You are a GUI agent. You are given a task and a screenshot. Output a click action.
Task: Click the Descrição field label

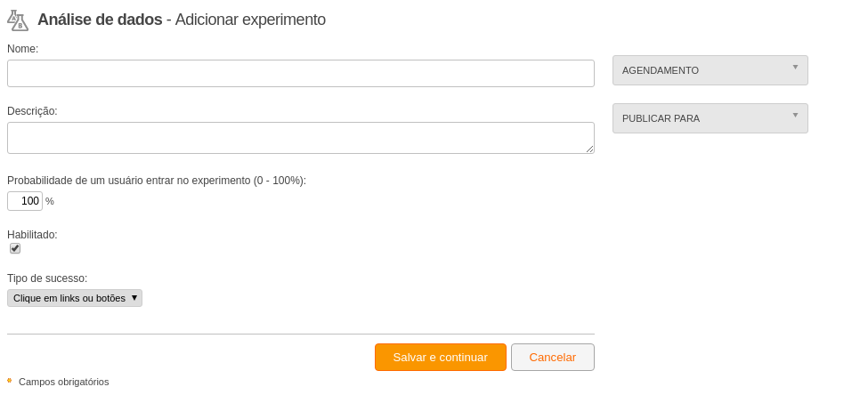(32, 110)
